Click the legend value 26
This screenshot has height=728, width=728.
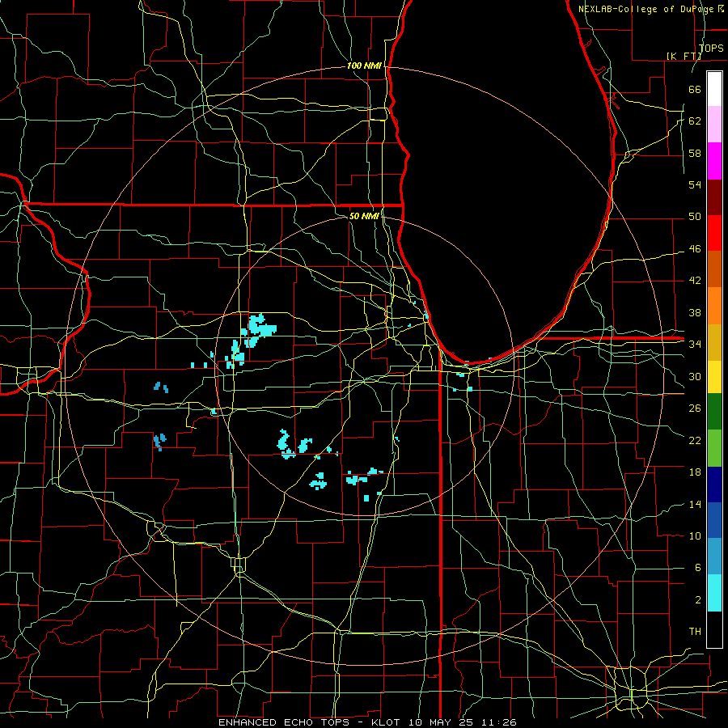tap(695, 408)
